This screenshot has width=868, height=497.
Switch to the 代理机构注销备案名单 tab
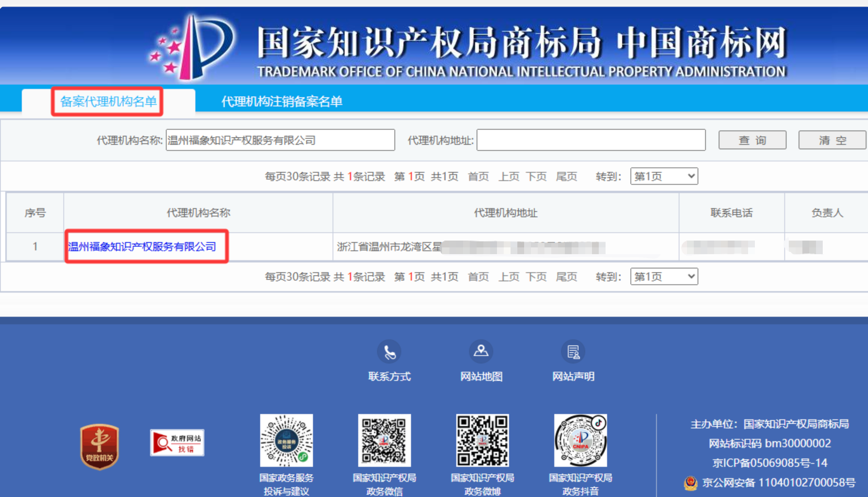pos(282,101)
